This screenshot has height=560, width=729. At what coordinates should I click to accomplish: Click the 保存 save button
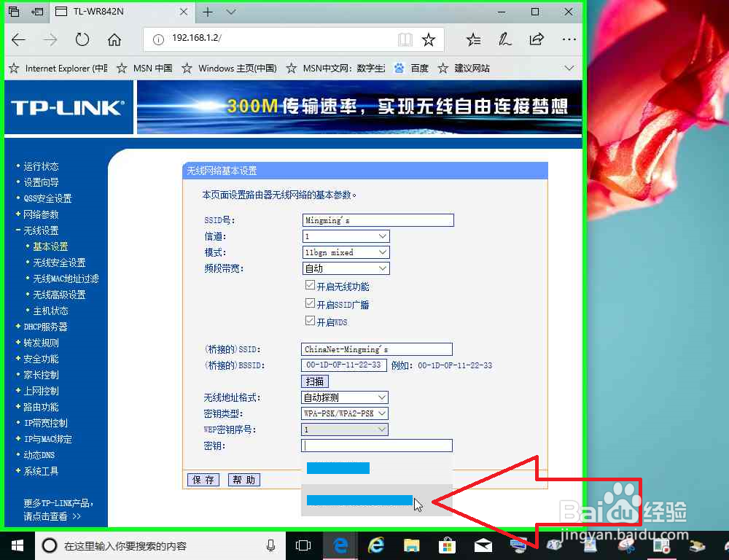pos(203,480)
